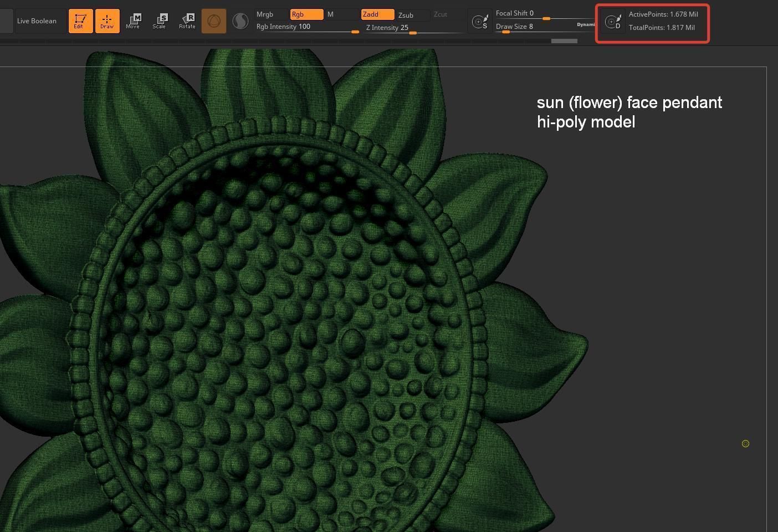
Task: Switch to Zsub sculpt mode
Action: 413,15
